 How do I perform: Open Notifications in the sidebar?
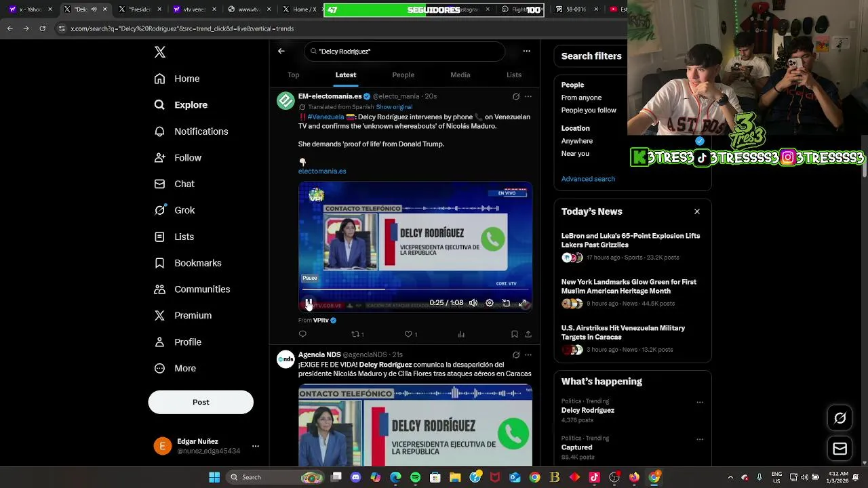point(191,131)
